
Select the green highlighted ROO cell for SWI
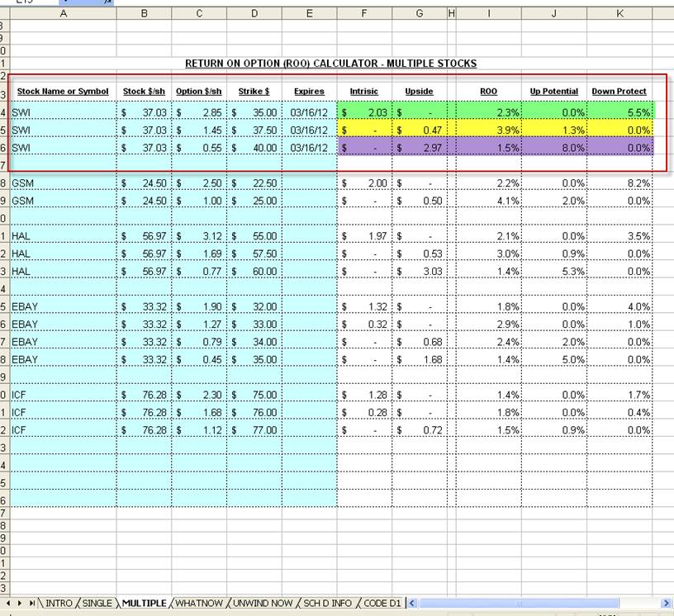pos(488,111)
